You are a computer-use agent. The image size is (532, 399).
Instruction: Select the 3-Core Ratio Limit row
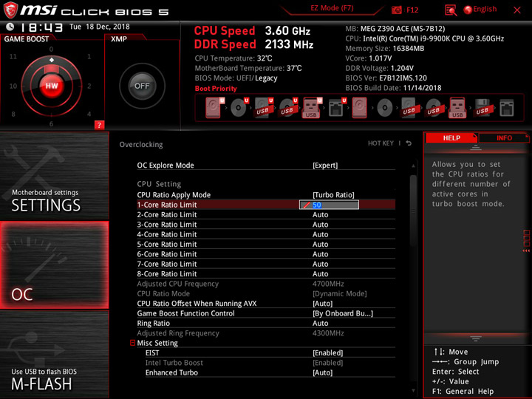pyautogui.click(x=266, y=225)
